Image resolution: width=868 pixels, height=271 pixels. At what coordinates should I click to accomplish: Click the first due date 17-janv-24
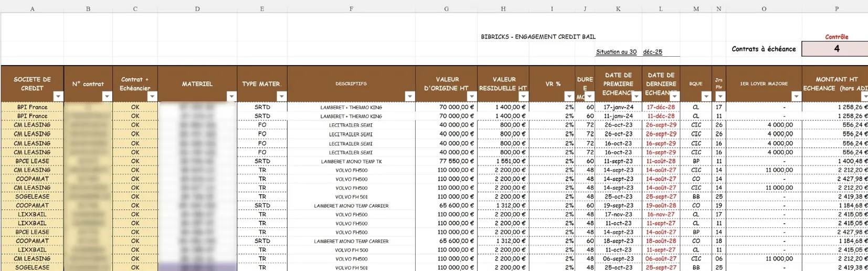618,107
